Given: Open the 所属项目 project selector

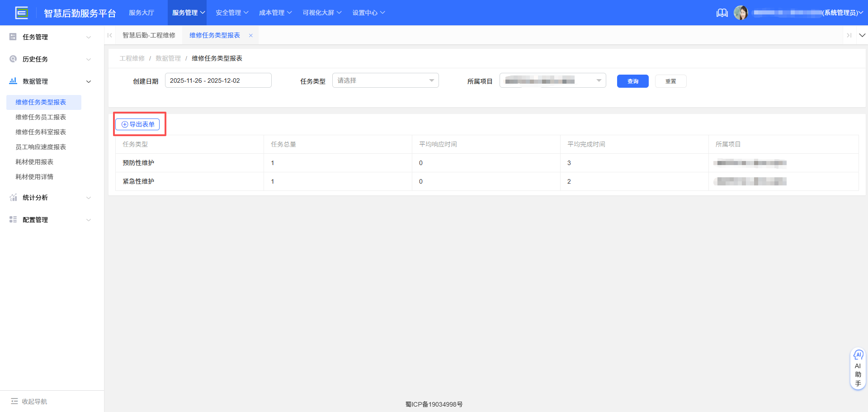Looking at the screenshot, I should coord(552,80).
